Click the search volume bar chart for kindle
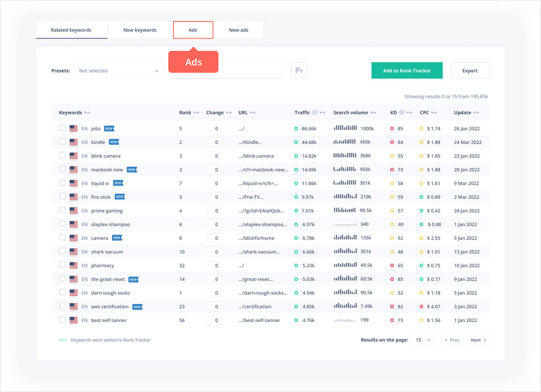541x392 pixels. [344, 141]
